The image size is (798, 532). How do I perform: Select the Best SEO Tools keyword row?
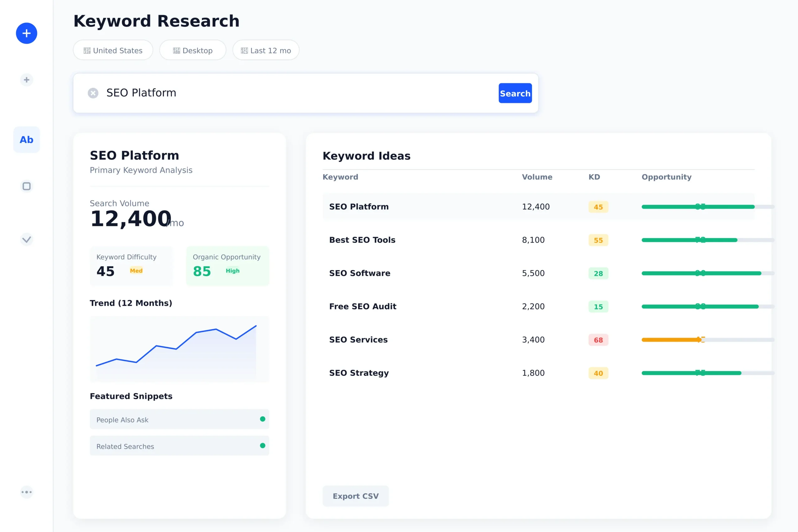pyautogui.click(x=538, y=240)
